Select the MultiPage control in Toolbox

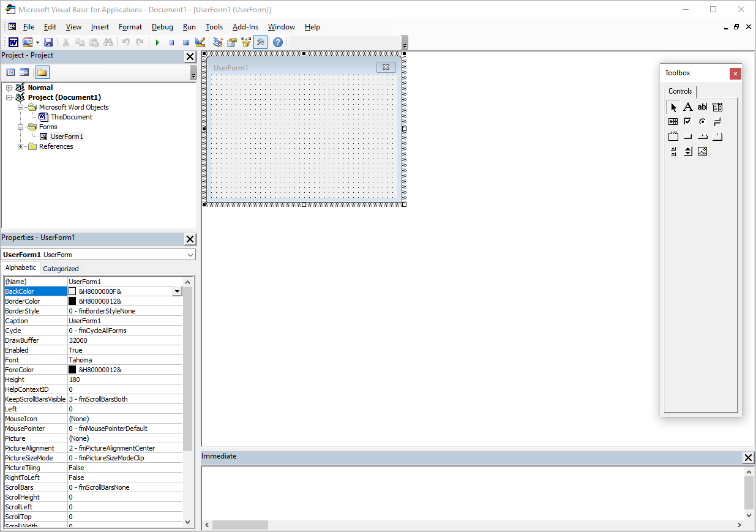[717, 137]
